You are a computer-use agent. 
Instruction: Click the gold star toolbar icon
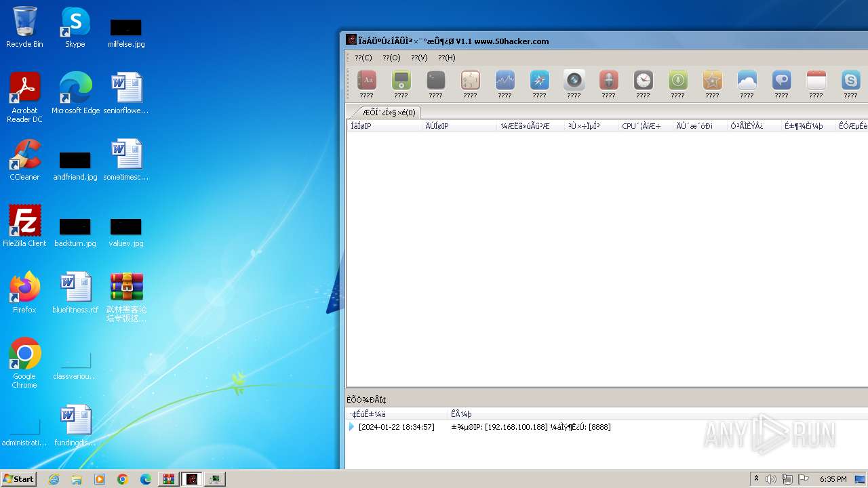click(x=713, y=81)
